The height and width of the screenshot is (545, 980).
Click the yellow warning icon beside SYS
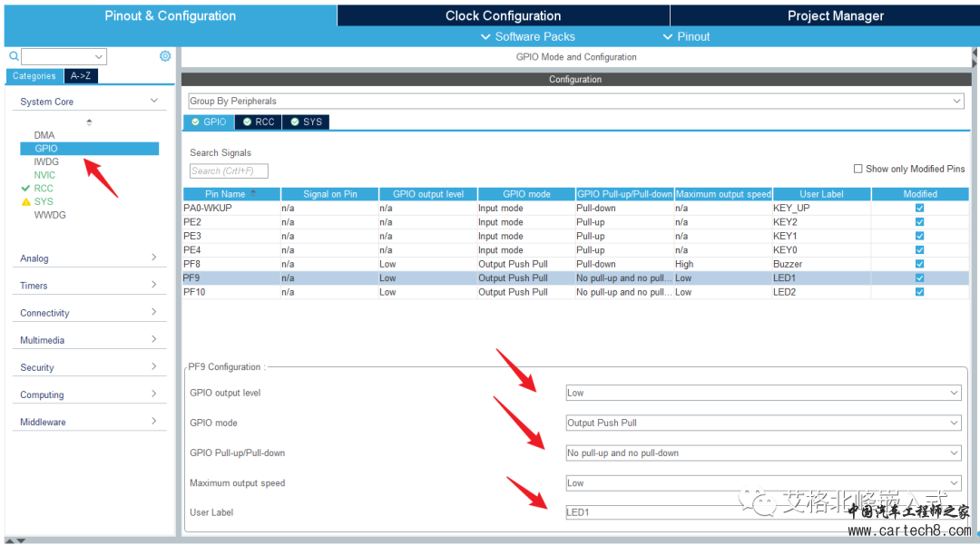[x=25, y=201]
